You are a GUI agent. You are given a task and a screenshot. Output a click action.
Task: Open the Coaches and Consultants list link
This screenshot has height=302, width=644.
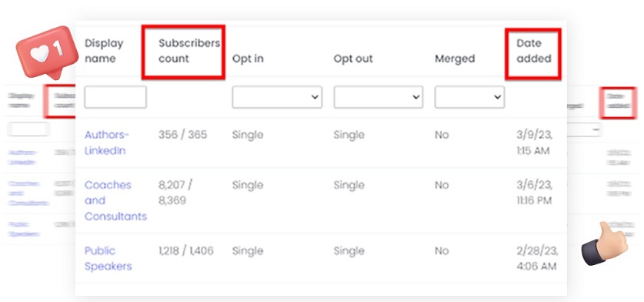pyautogui.click(x=115, y=200)
